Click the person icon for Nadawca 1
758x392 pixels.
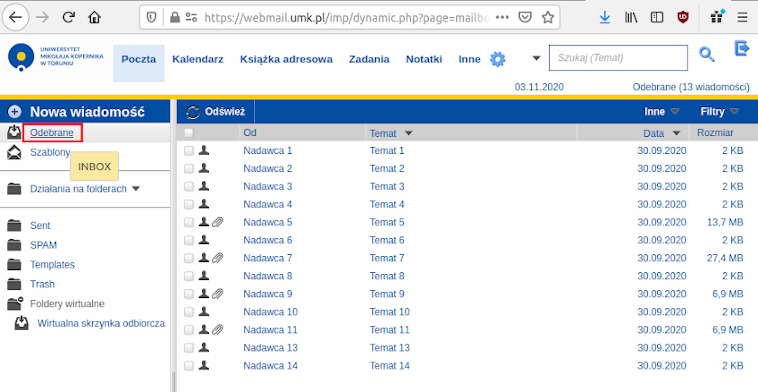(204, 150)
